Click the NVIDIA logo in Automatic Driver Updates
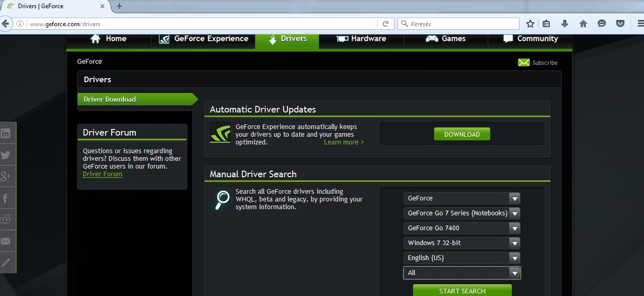 click(220, 133)
